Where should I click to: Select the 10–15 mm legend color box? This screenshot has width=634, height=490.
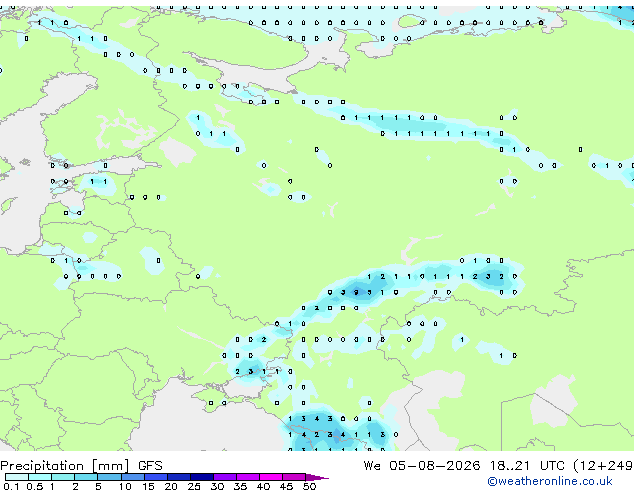tap(133, 477)
